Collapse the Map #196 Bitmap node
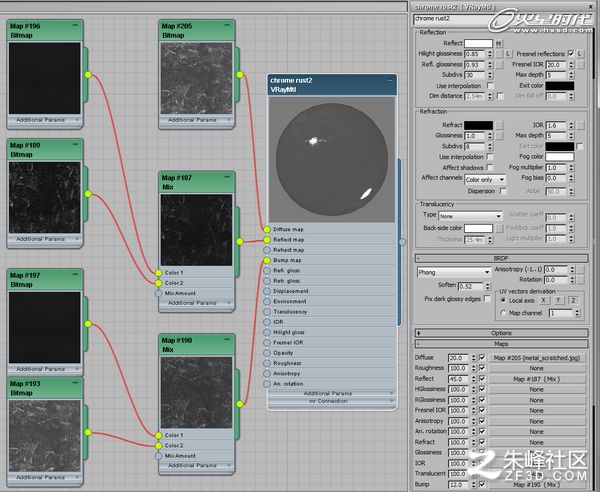 tap(75, 26)
